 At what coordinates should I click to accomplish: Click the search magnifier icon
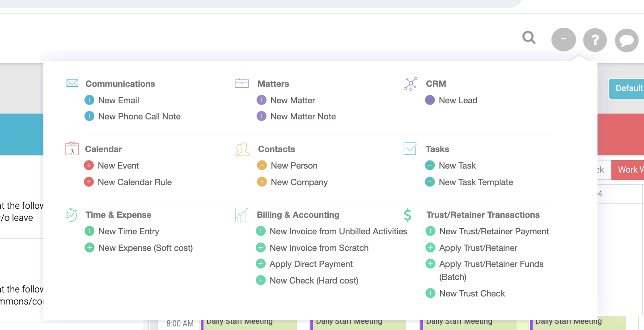pyautogui.click(x=529, y=38)
